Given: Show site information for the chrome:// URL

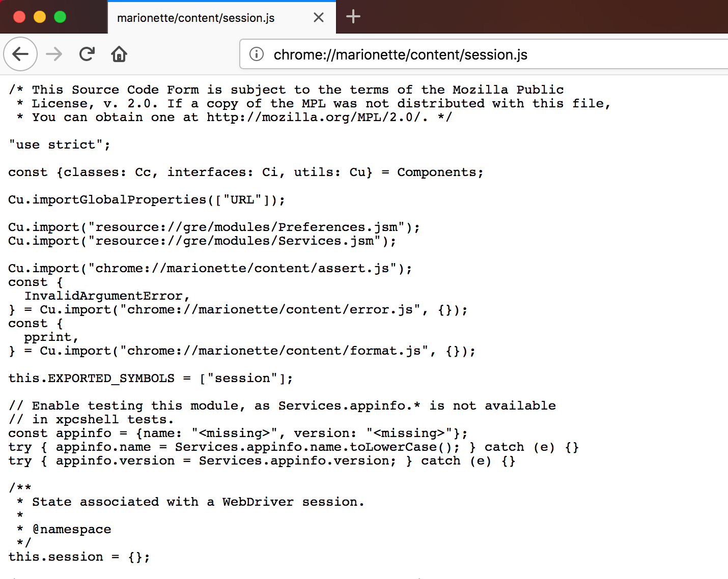Looking at the screenshot, I should 257,54.
